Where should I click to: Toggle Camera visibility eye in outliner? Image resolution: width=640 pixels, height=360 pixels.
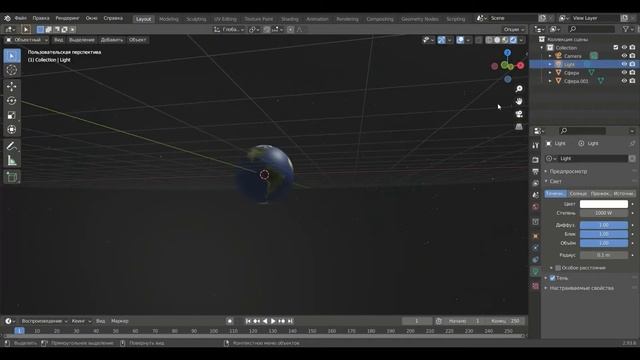point(624,56)
